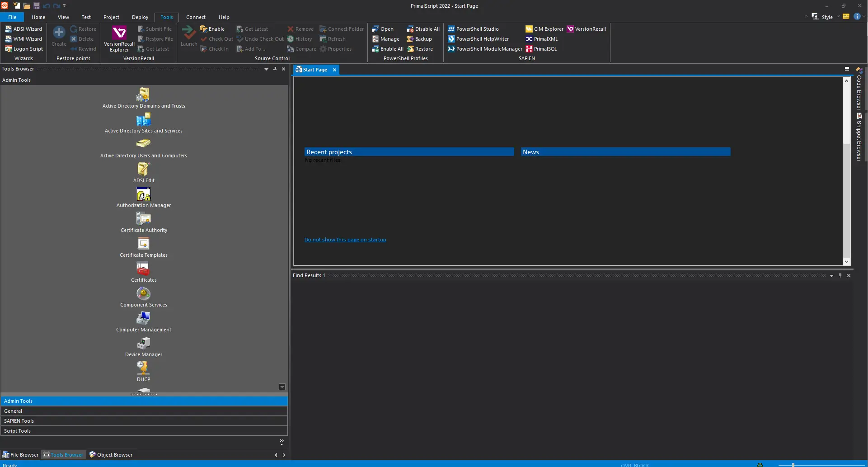The width and height of the screenshot is (868, 467).
Task: Open Computer Management tool
Action: 143,322
